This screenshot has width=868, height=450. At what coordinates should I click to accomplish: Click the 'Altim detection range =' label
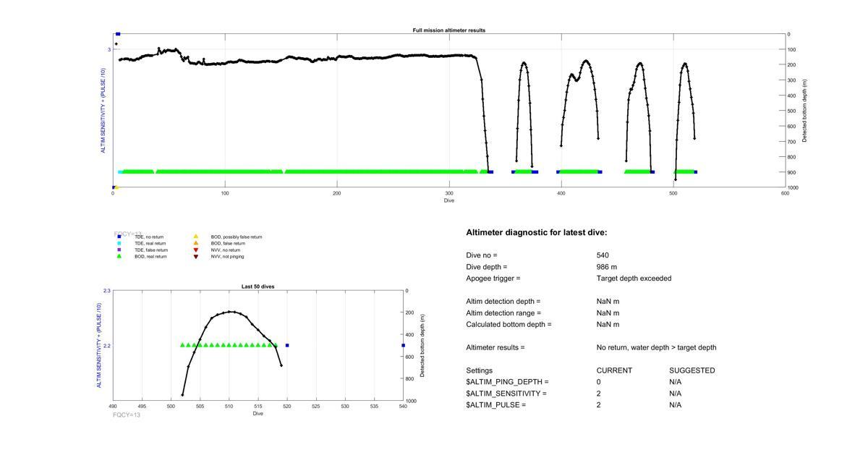click(503, 313)
